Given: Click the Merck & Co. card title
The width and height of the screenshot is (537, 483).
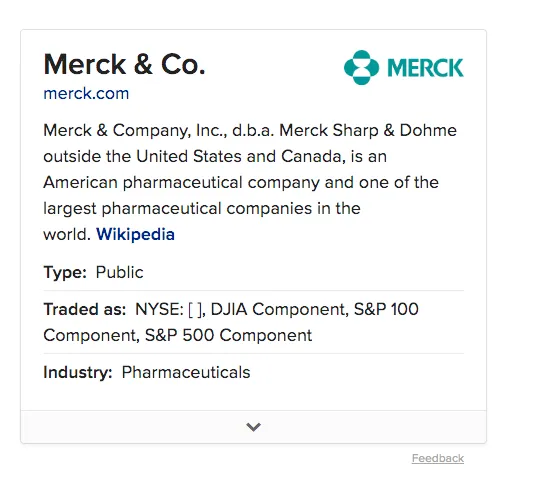Looking at the screenshot, I should coord(124,64).
